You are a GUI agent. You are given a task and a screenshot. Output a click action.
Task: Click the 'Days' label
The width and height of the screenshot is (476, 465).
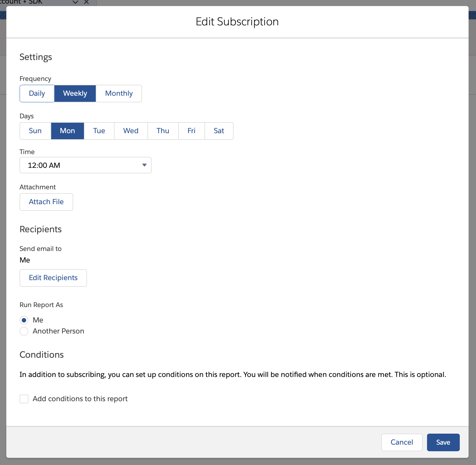click(x=27, y=116)
